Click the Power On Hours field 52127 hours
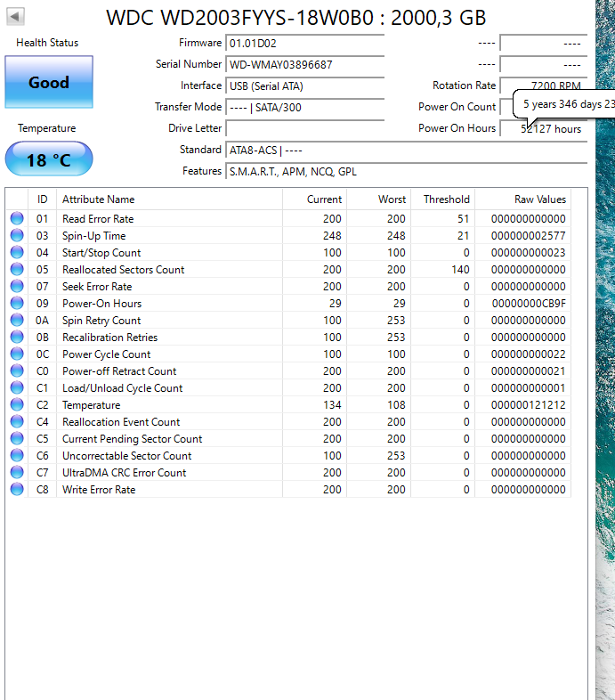 [x=543, y=129]
